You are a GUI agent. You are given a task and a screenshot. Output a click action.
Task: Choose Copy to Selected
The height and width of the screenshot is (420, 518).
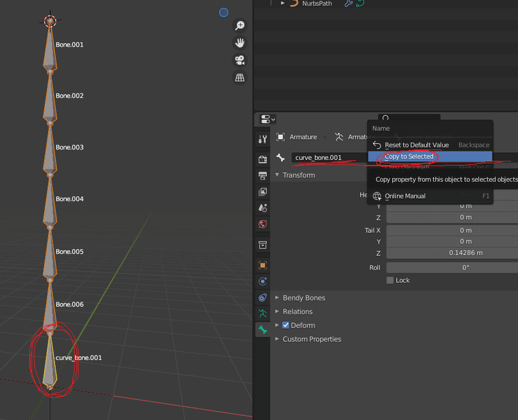430,157
